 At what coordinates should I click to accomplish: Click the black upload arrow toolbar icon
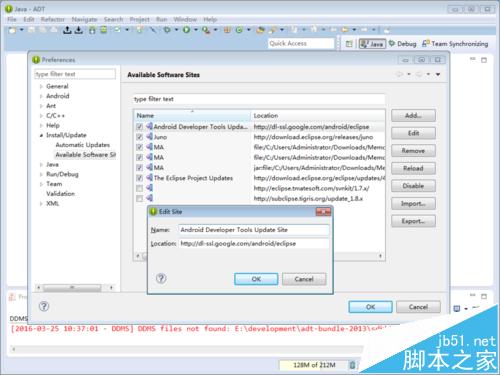click(x=67, y=30)
